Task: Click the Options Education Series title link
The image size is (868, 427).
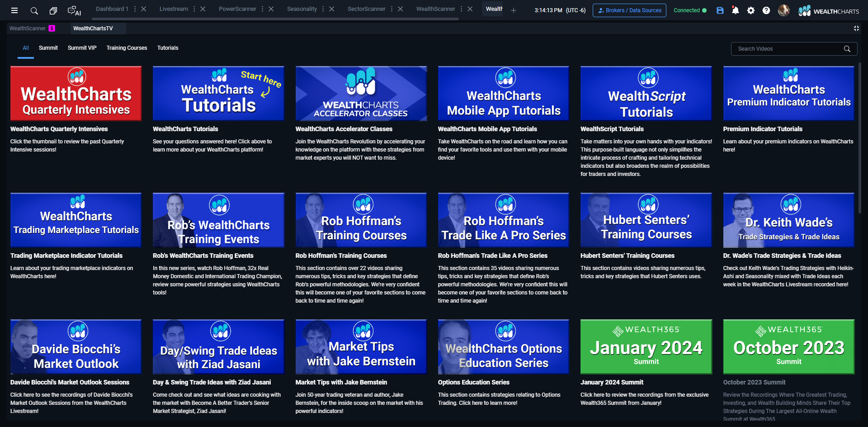Action: [x=474, y=382]
